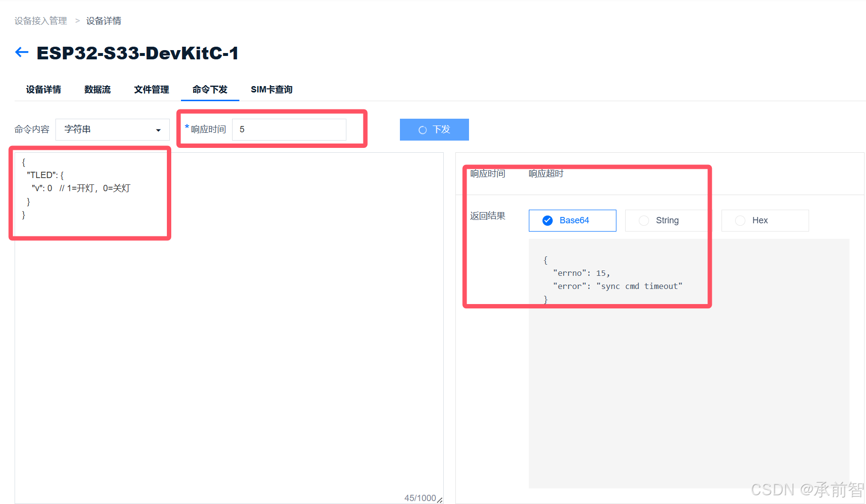Viewport: 866px width, 504px height.
Task: Click the blue back arrow icon
Action: coord(22,52)
